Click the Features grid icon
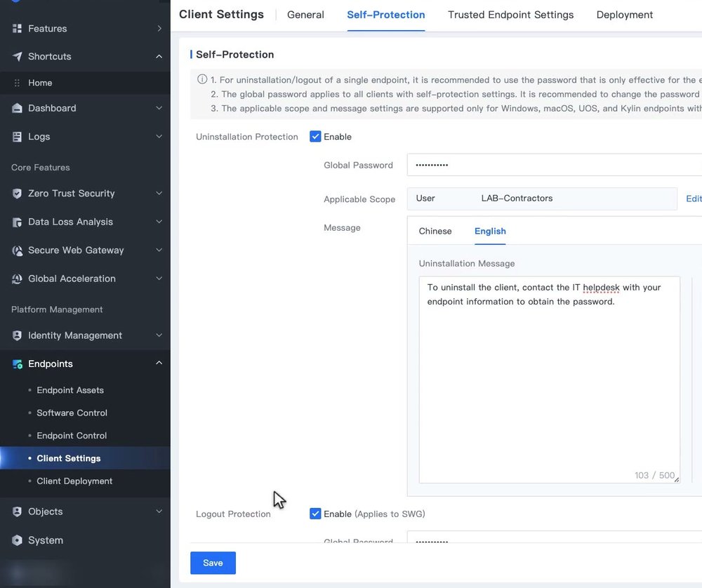This screenshot has height=588, width=702. [17, 29]
